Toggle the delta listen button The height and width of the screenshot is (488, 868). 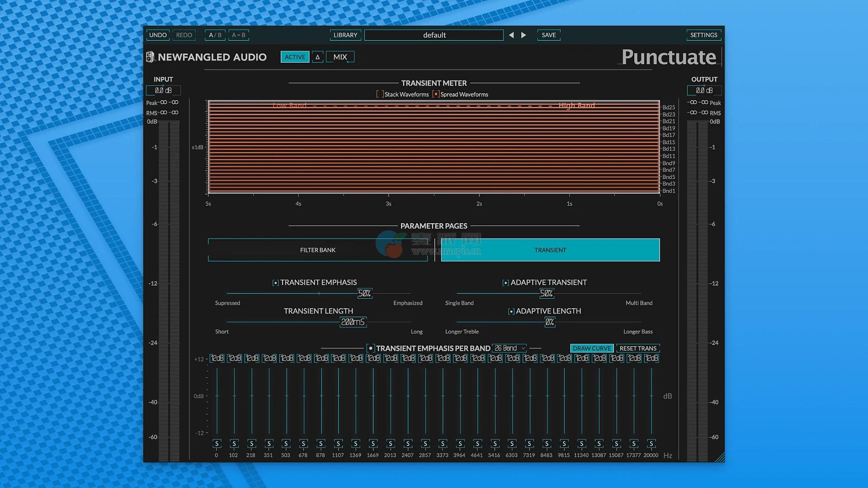pyautogui.click(x=317, y=57)
